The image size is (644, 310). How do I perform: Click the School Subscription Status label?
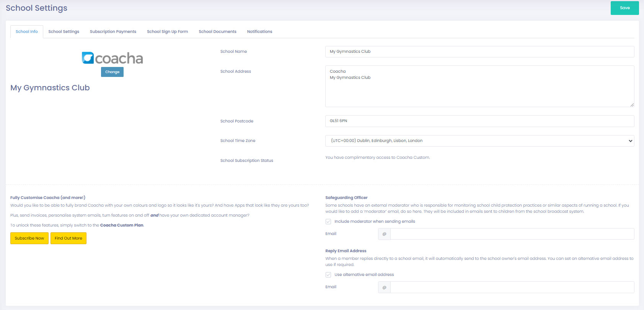pyautogui.click(x=247, y=160)
